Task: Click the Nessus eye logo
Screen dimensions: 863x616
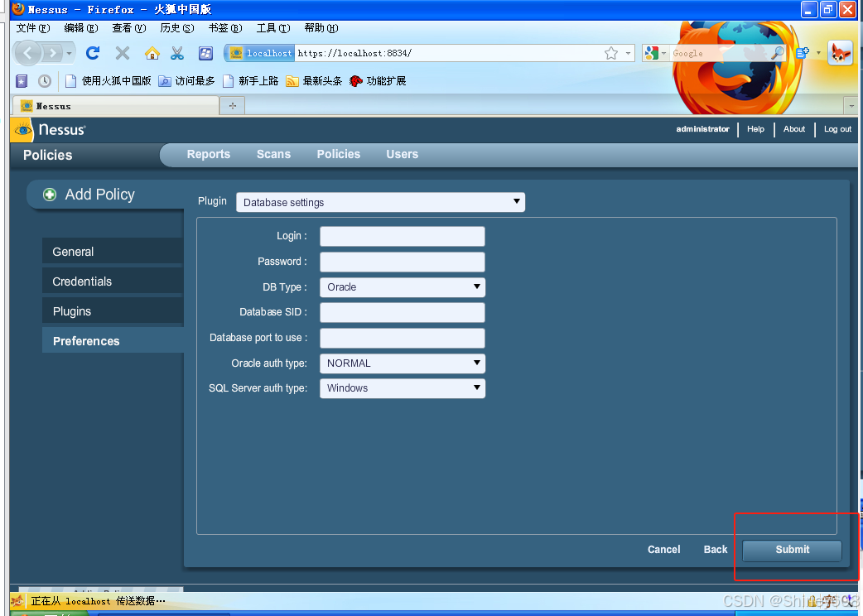Action: coord(23,130)
